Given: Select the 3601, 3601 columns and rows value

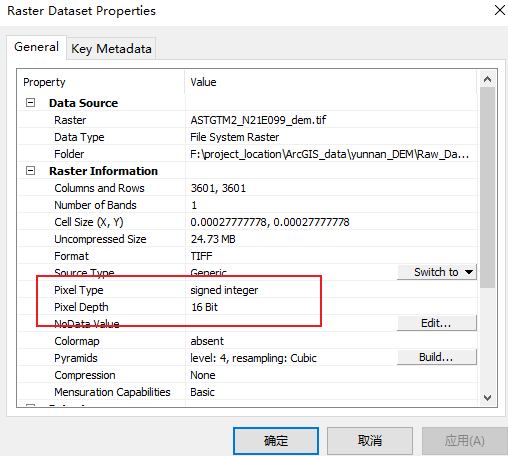Looking at the screenshot, I should (218, 188).
